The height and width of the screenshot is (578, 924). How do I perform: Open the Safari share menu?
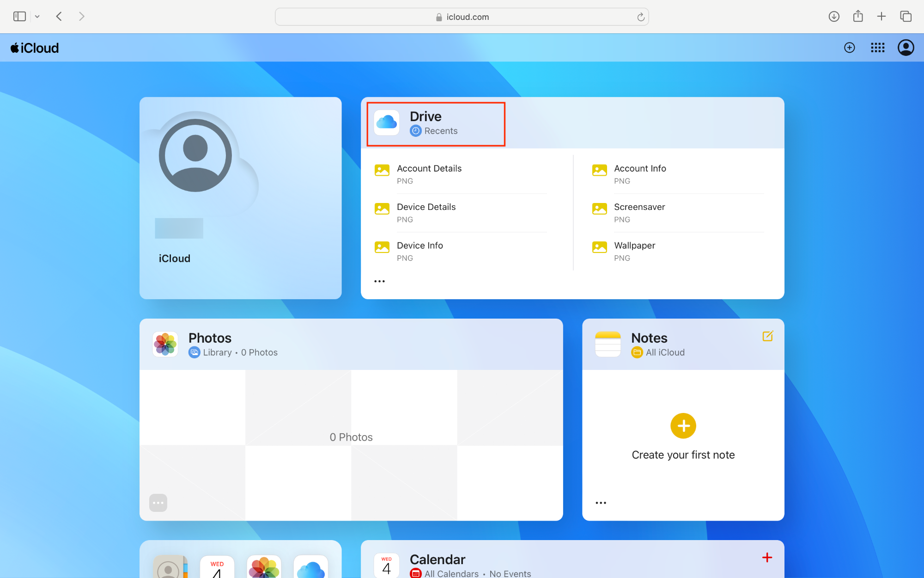point(858,16)
